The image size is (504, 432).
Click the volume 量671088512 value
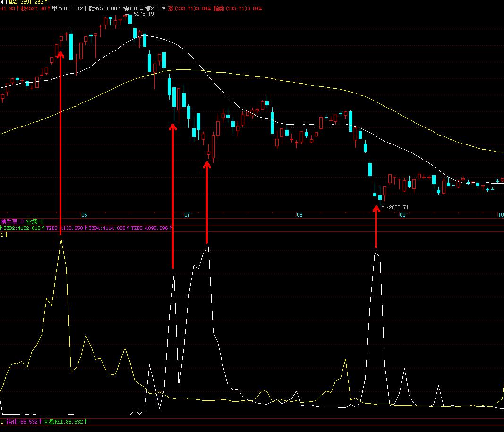[67, 8]
